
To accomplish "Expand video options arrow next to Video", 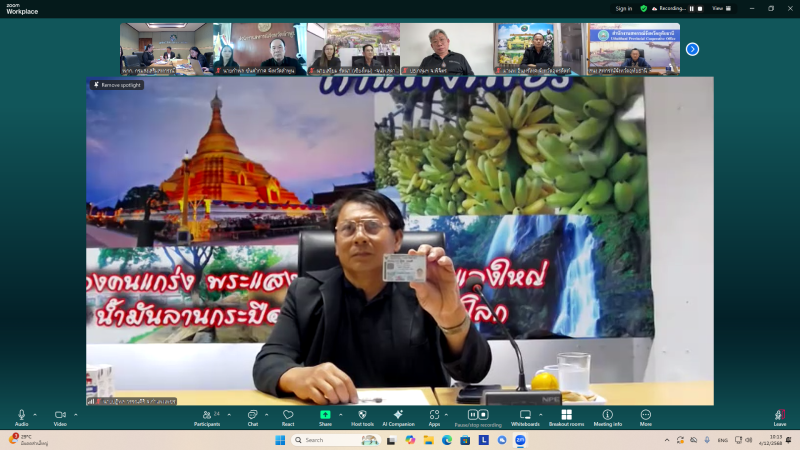I will tap(76, 413).
